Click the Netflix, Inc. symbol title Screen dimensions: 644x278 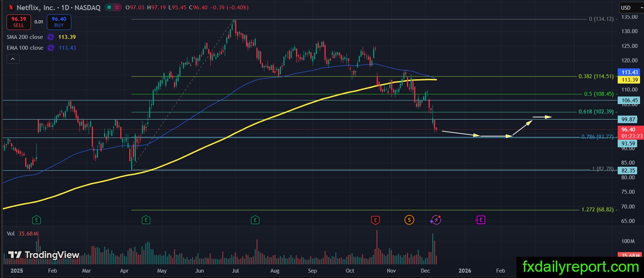[x=36, y=8]
